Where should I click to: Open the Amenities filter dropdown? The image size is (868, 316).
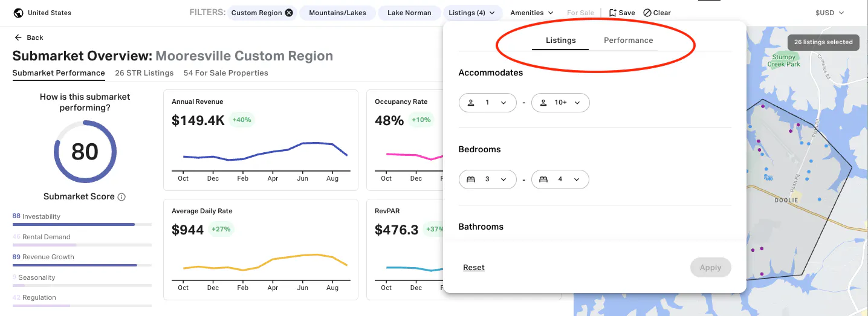pos(531,13)
